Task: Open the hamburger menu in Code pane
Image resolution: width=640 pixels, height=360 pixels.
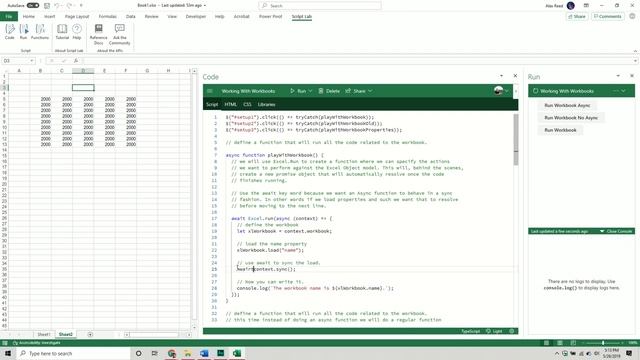Action: (210, 91)
